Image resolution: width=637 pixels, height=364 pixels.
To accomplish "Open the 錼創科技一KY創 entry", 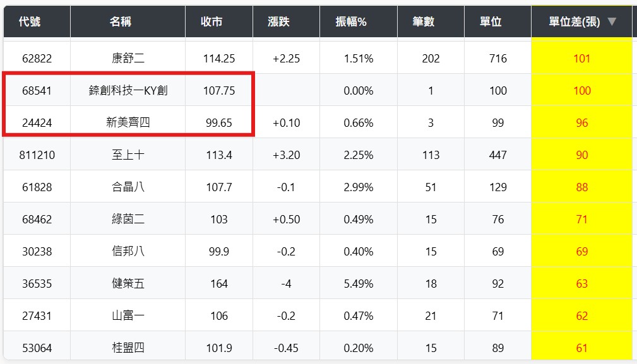I will point(128,91).
